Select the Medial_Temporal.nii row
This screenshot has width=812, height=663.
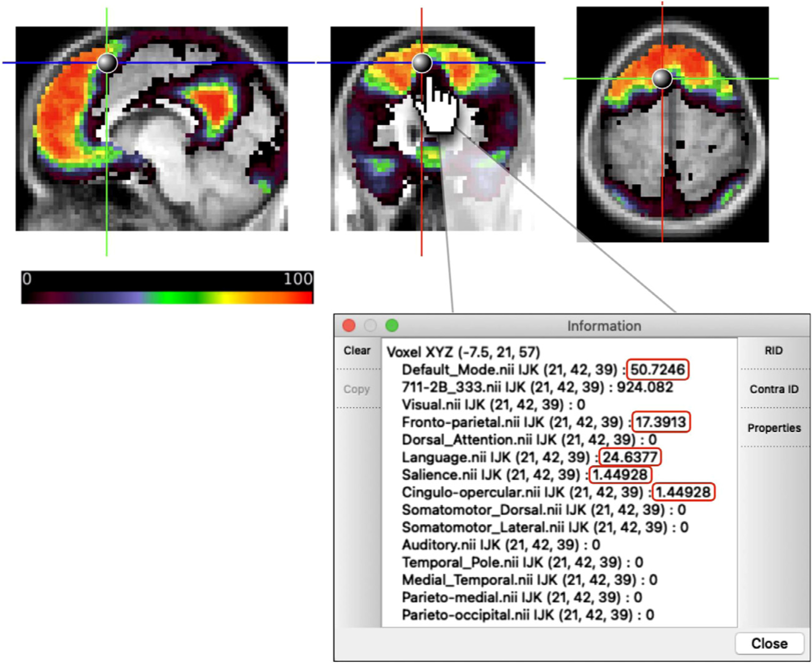pos(529,580)
